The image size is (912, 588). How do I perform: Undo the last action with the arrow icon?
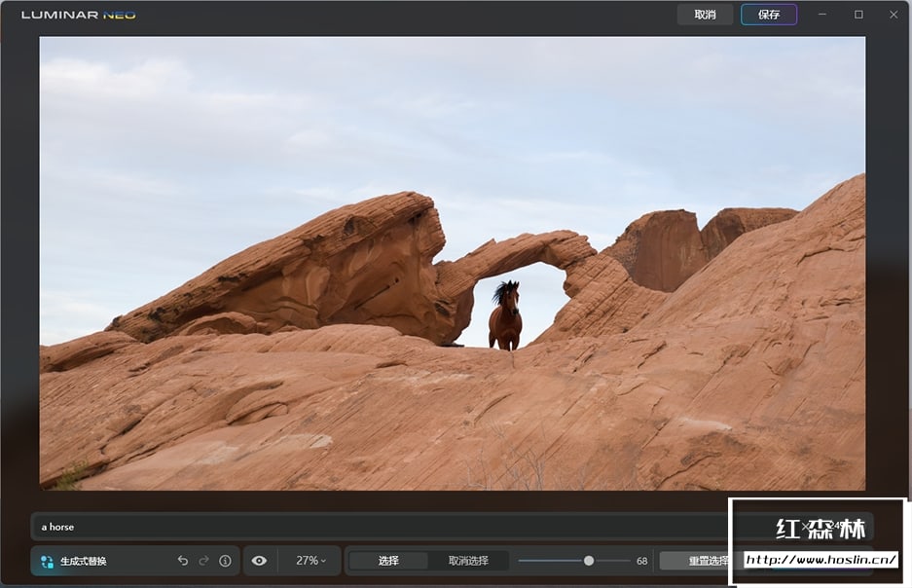[183, 561]
